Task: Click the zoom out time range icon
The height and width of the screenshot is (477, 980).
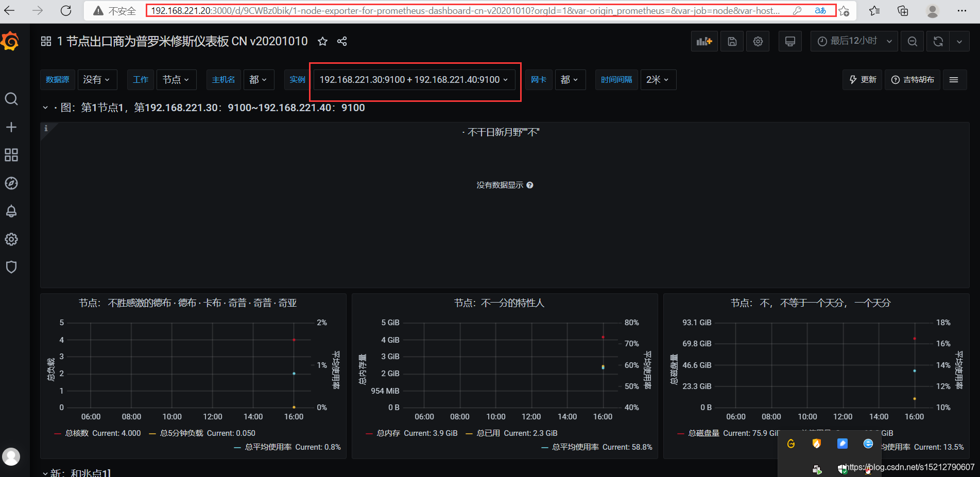Action: 913,41
